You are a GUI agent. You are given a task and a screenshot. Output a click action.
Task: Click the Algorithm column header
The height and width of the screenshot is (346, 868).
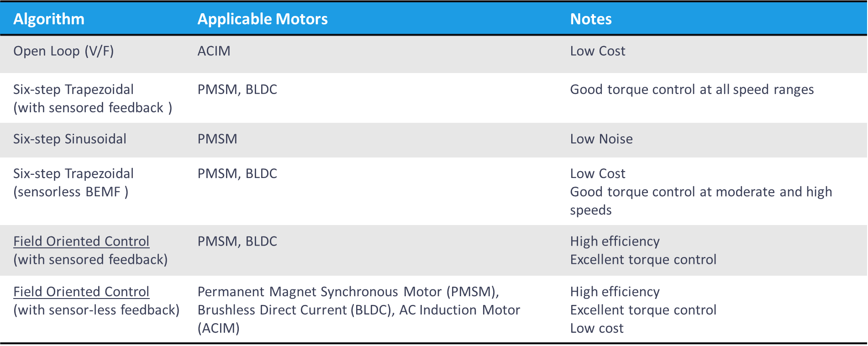(49, 19)
